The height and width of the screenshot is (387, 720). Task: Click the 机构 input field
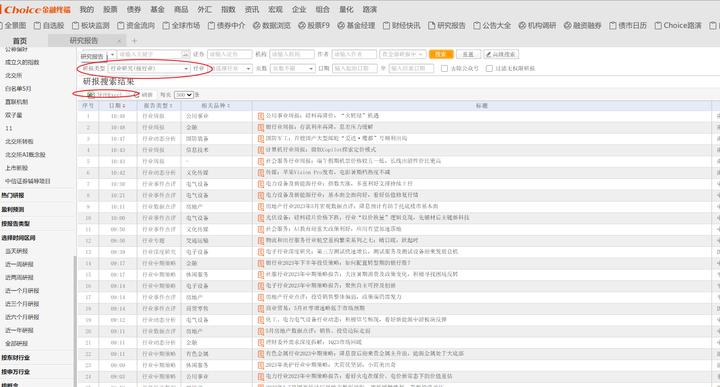(x=292, y=54)
